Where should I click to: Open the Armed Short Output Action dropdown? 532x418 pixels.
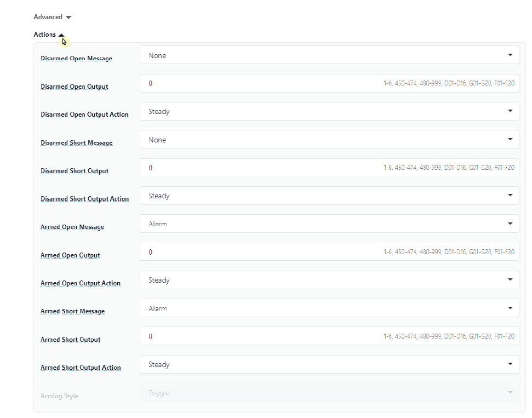pos(329,364)
